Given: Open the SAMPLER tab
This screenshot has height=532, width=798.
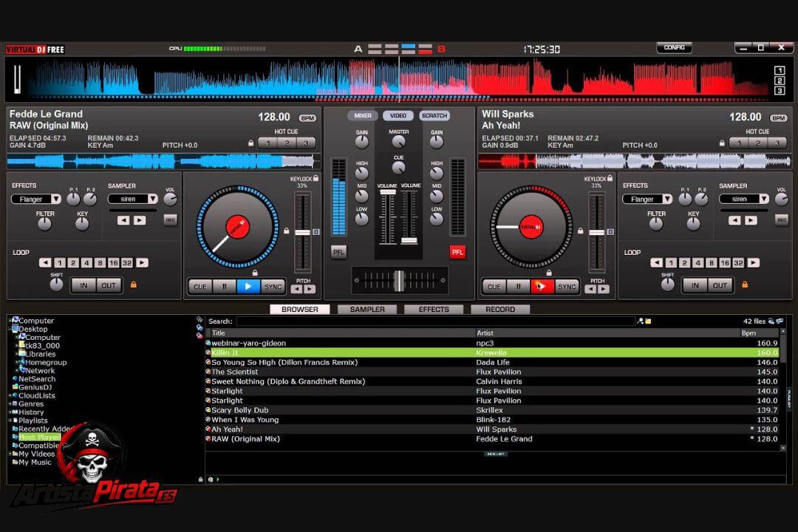Looking at the screenshot, I should pos(367,309).
